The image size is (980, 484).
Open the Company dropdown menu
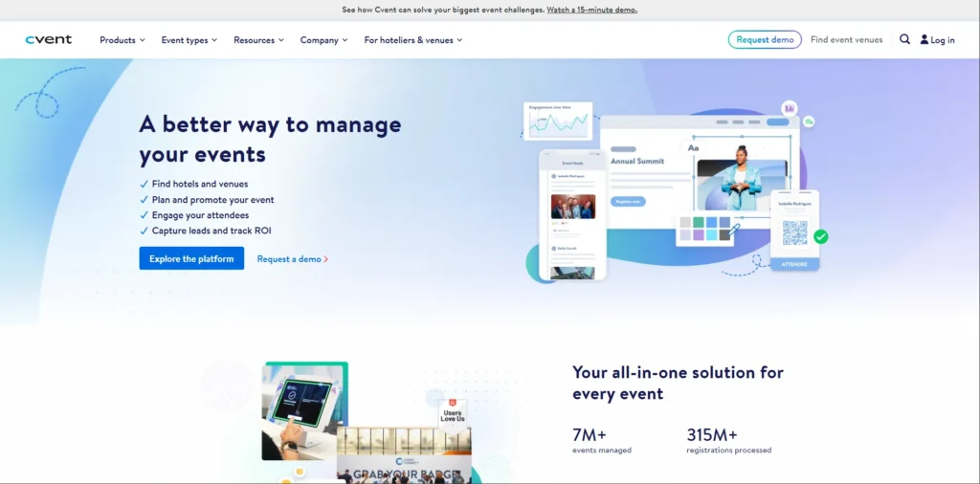[323, 40]
